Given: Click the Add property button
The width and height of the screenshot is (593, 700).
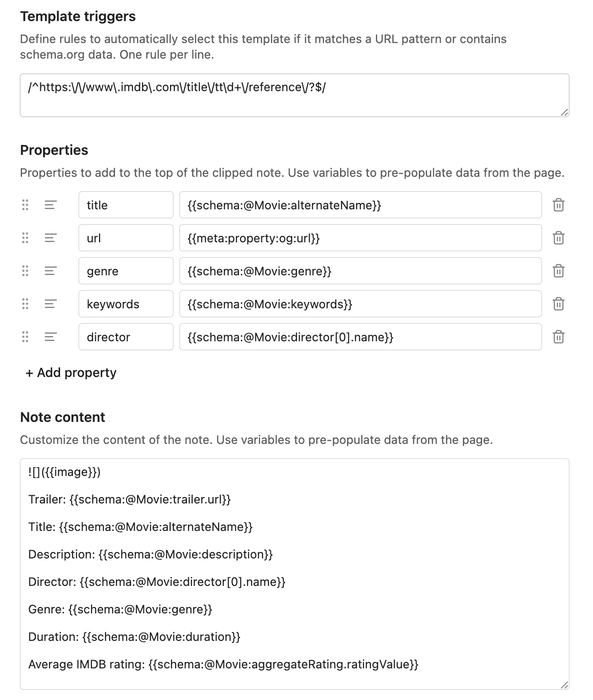Looking at the screenshot, I should (x=71, y=373).
